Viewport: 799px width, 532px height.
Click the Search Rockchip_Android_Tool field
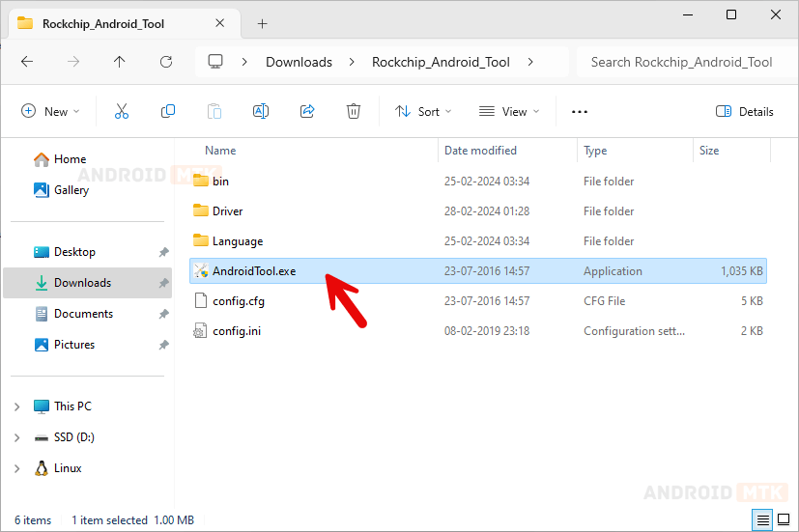681,62
